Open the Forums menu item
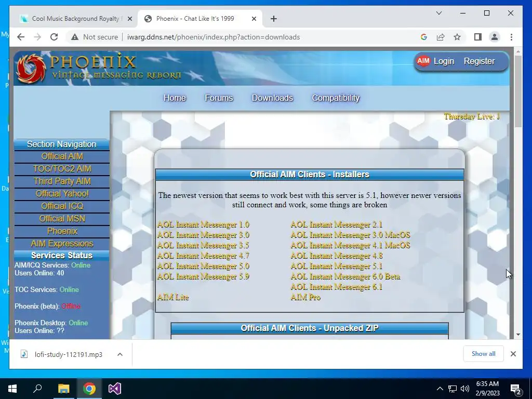532x399 pixels. [x=219, y=98]
